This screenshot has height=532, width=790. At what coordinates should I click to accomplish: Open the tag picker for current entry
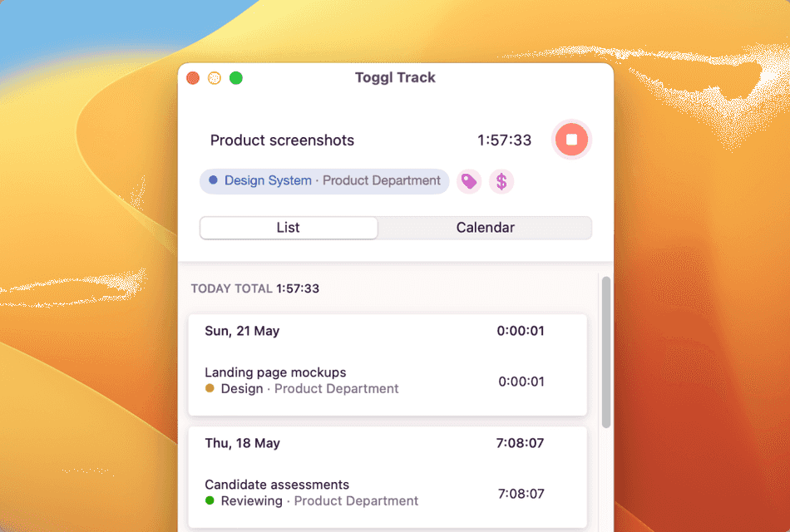click(468, 180)
